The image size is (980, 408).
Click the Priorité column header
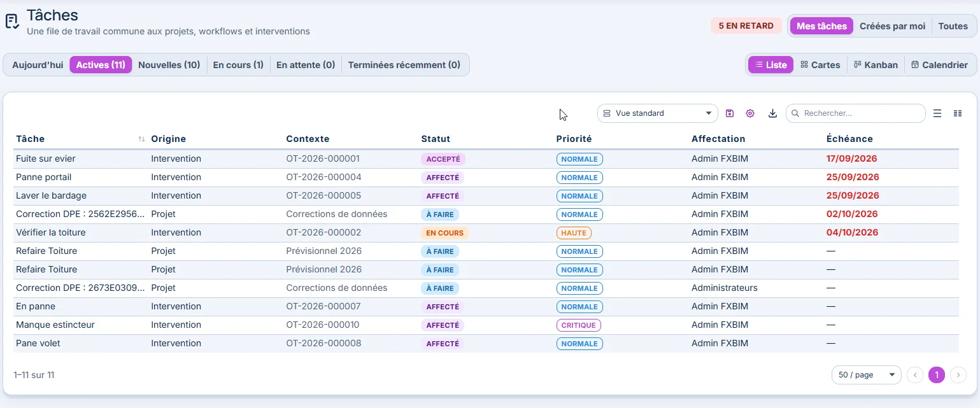574,139
